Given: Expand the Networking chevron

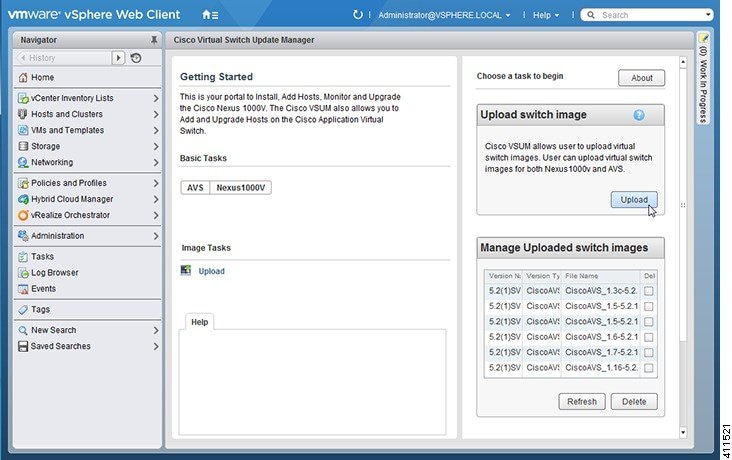Looking at the screenshot, I should click(x=156, y=163).
